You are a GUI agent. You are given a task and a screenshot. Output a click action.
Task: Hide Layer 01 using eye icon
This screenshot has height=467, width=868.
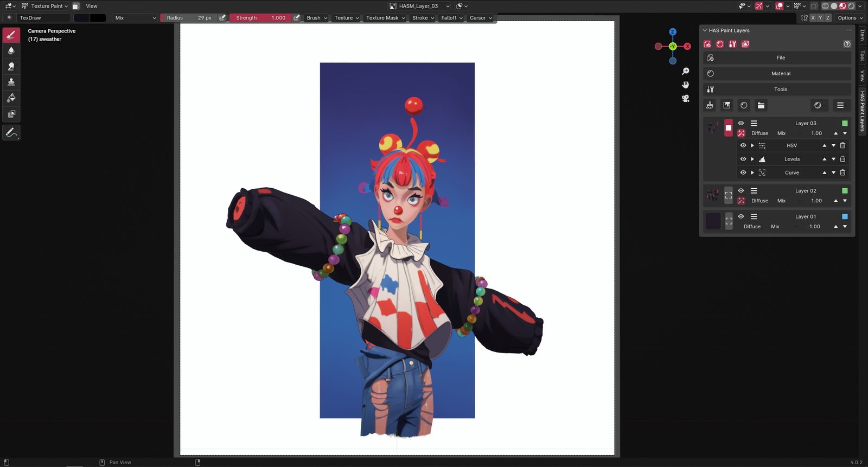click(741, 216)
